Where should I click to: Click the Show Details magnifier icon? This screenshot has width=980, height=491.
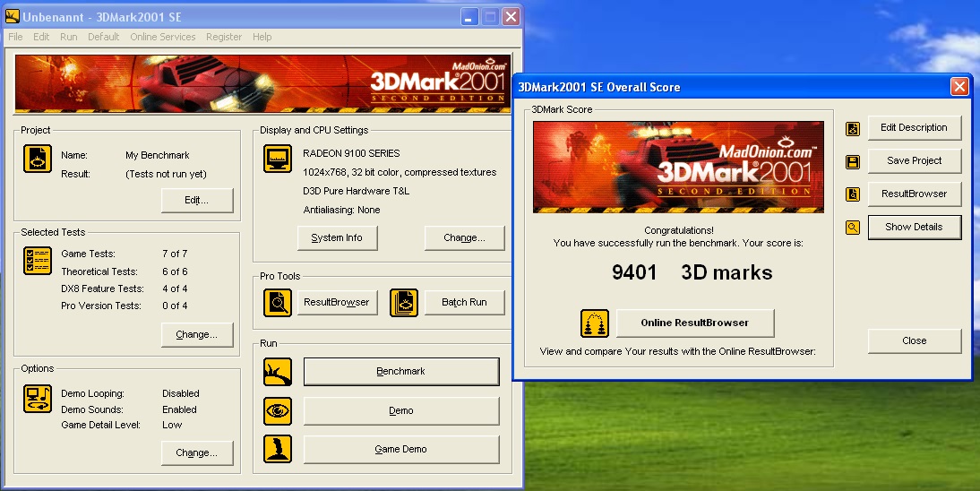pyautogui.click(x=853, y=228)
